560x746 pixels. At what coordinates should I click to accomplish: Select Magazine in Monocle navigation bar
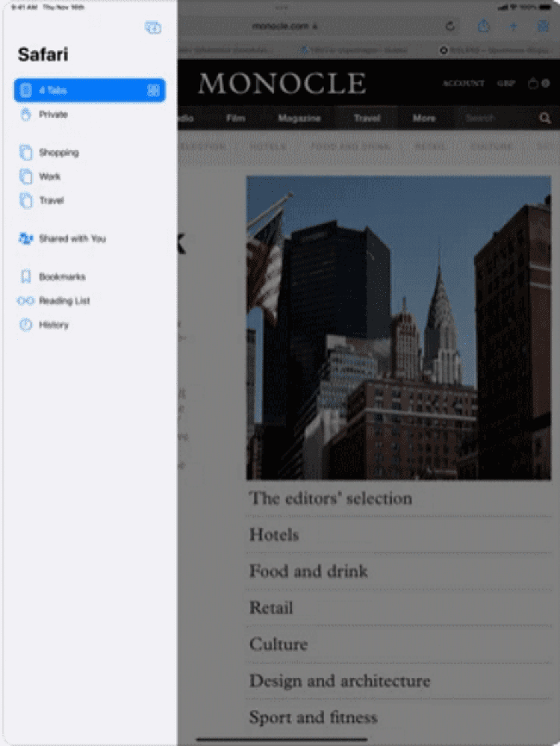coord(299,118)
